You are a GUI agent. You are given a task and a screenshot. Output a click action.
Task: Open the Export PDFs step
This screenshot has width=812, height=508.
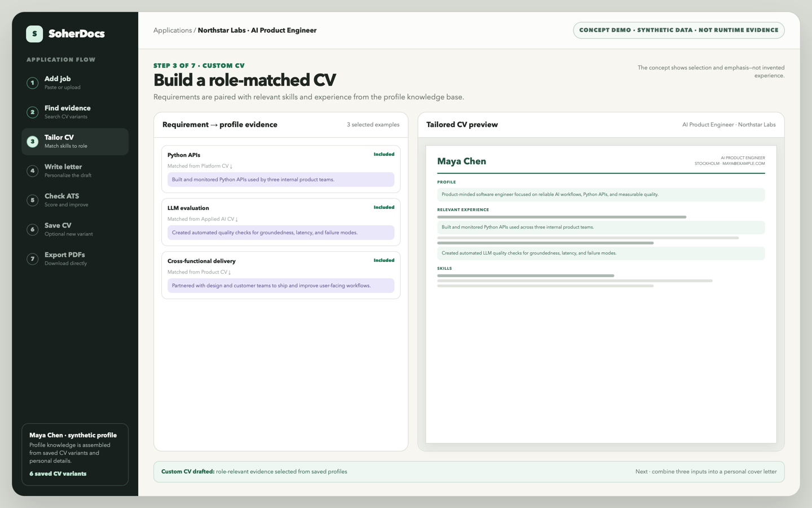pos(75,259)
